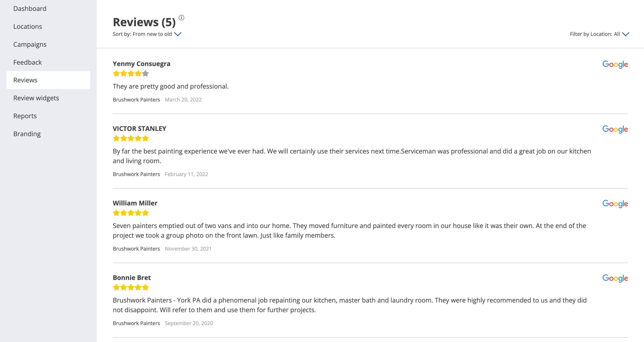This screenshot has width=644, height=342.
Task: Open Branding settings
Action: coord(27,134)
